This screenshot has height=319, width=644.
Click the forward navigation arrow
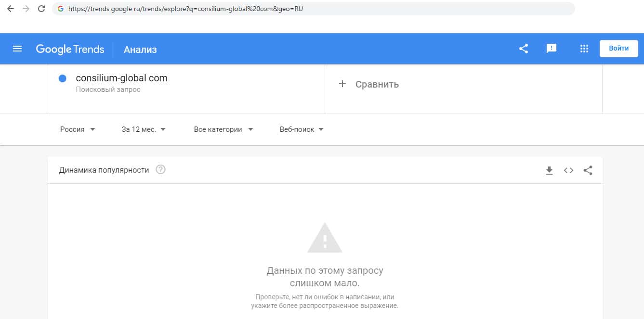point(26,9)
